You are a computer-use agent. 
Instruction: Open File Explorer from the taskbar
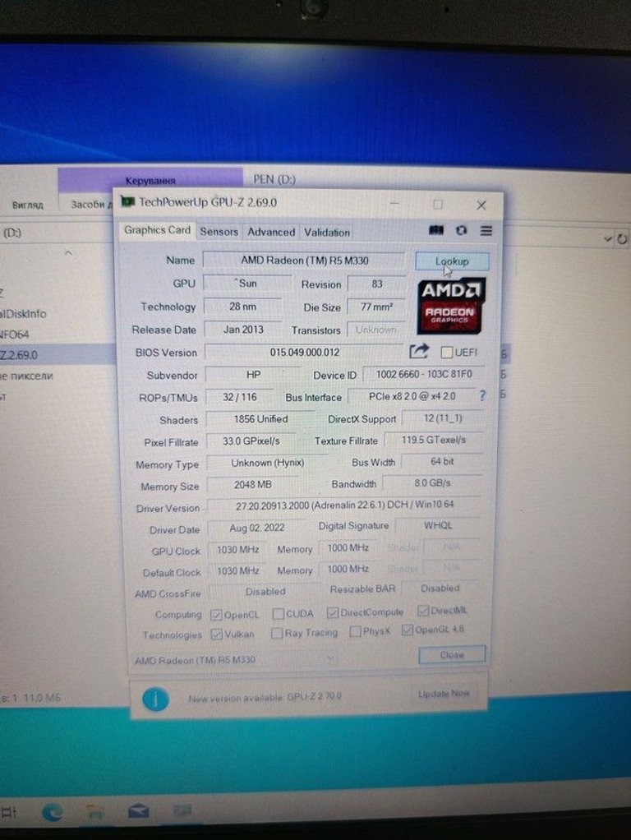[x=94, y=811]
